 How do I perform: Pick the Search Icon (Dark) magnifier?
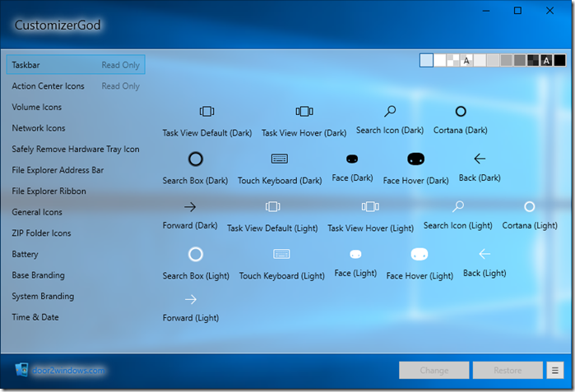point(390,111)
